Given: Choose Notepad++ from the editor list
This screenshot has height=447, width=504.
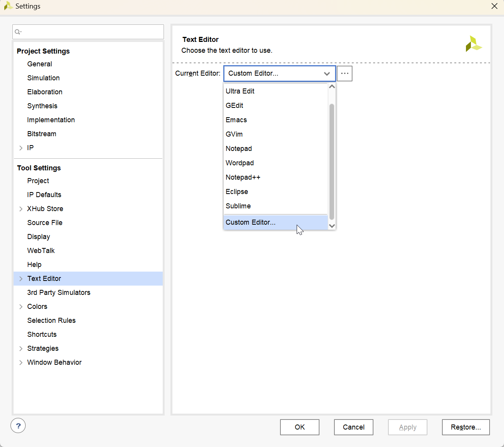Looking at the screenshot, I should [x=276, y=177].
